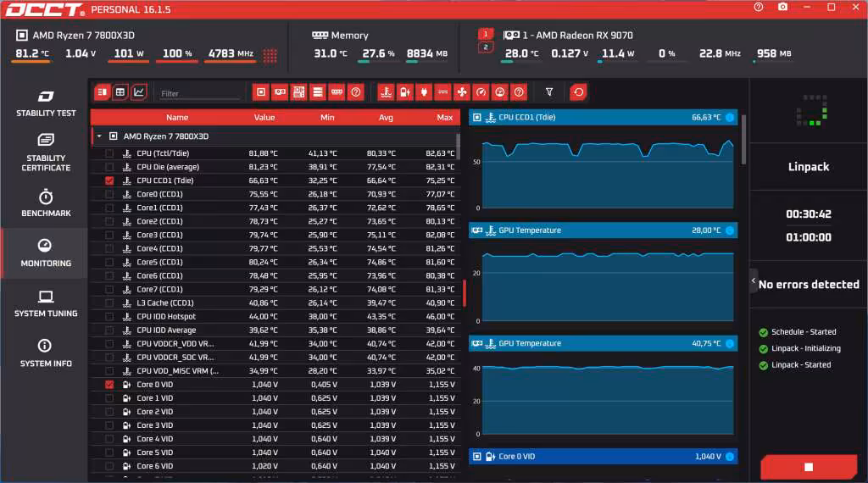Sort by the Min column header
The width and height of the screenshot is (868, 483).
pyautogui.click(x=327, y=117)
